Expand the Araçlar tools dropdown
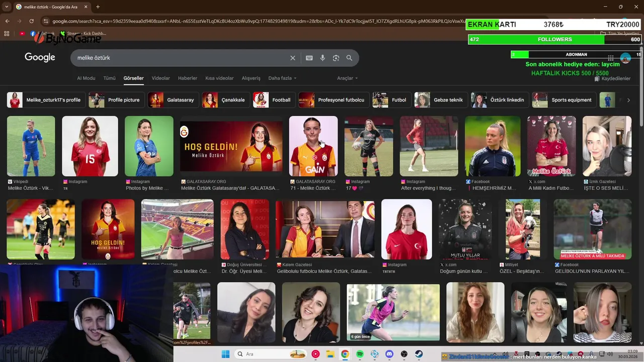The image size is (644, 362). coord(347,78)
